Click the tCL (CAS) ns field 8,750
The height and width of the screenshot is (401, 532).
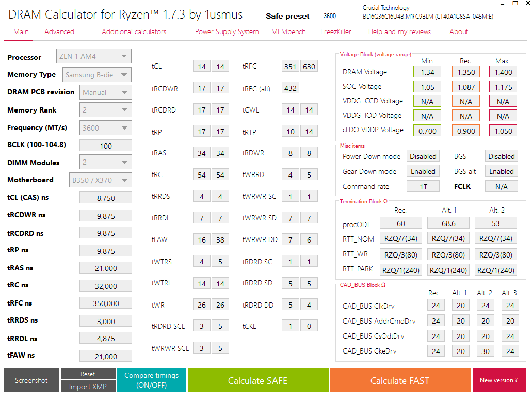[x=106, y=198]
